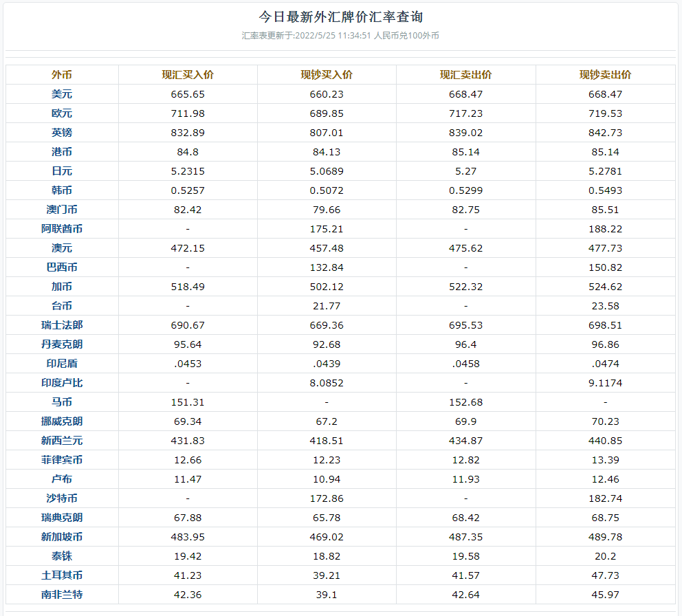
Task: Open the 澳门币 currency link
Action: tap(62, 209)
